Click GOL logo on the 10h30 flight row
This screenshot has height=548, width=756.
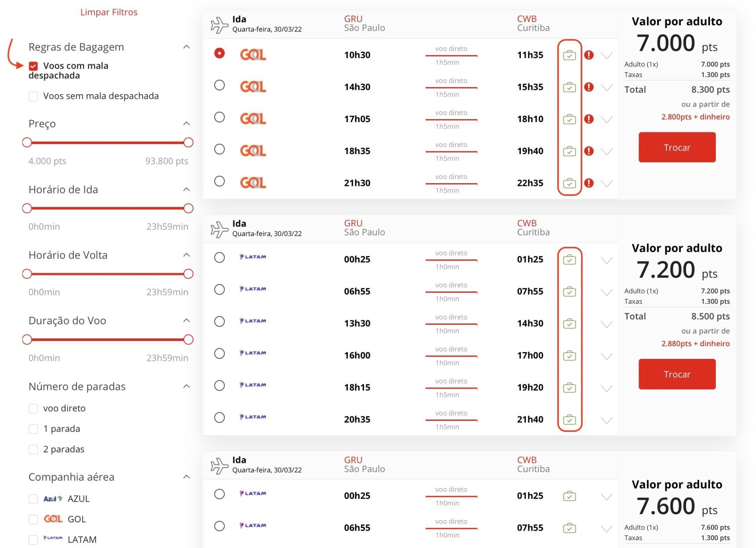(x=253, y=55)
